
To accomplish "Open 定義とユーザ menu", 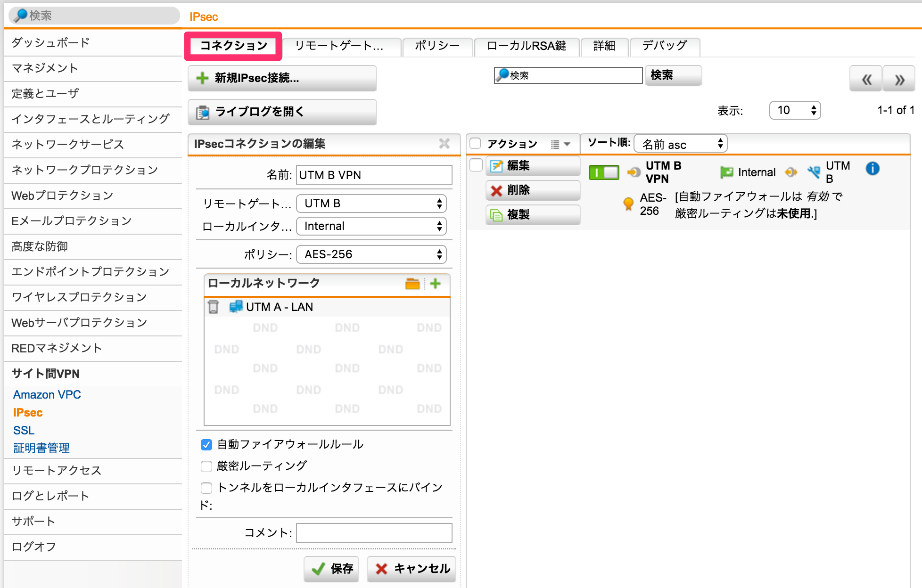I will pos(93,94).
